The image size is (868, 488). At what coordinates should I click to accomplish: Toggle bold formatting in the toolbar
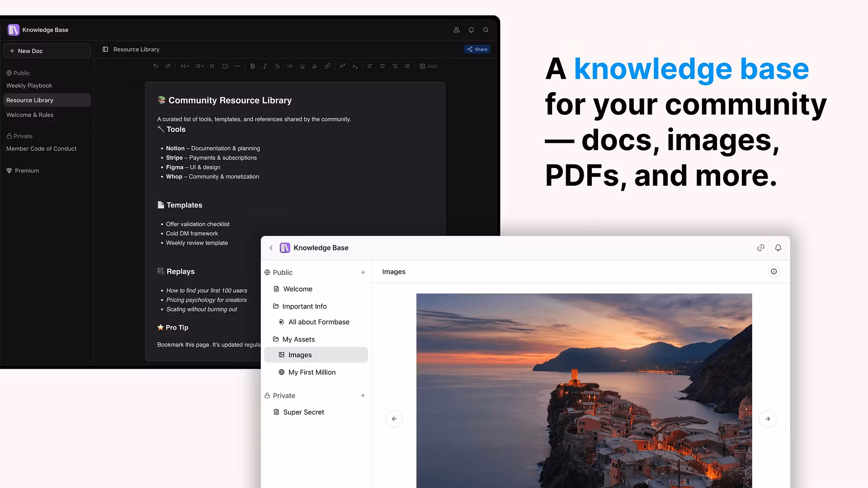click(x=252, y=66)
